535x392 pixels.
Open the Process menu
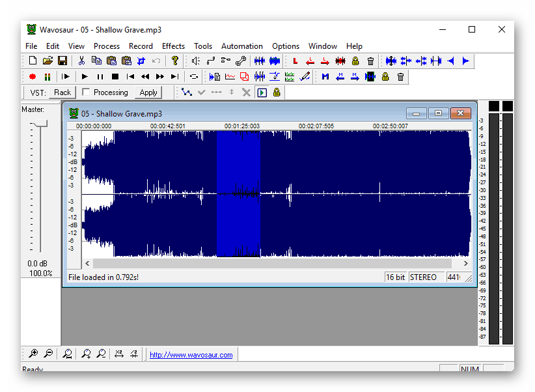107,46
